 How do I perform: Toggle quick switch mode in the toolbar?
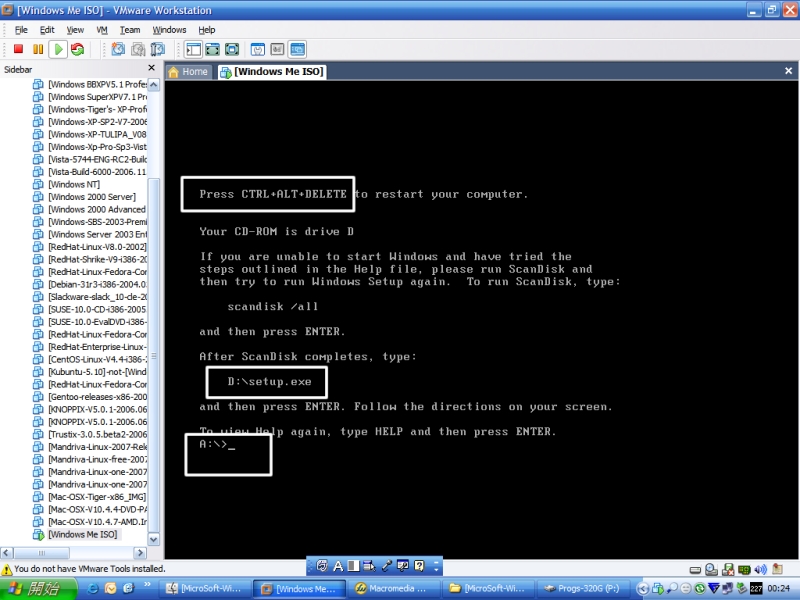pyautogui.click(x=213, y=49)
